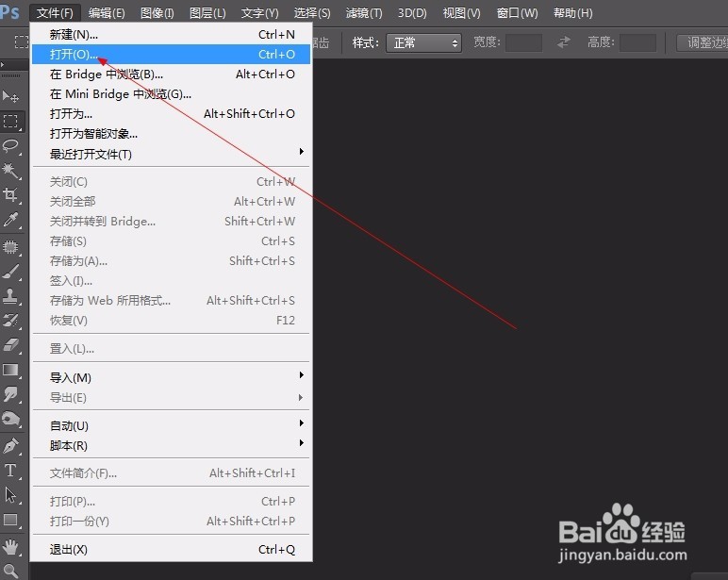Click greyed 打印(P)... entry
Screen dimensions: 728x580
[x=172, y=502]
